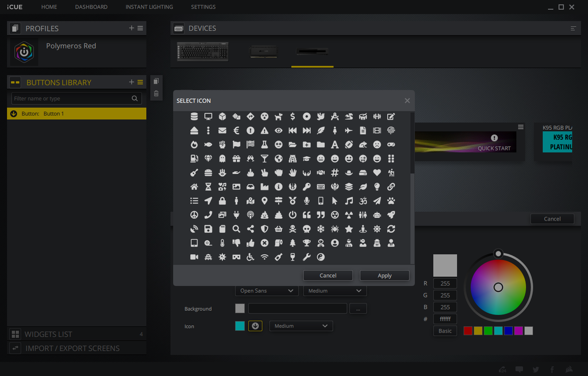This screenshot has height=376, width=588.
Task: Select the red preset color swatch
Action: [x=468, y=331]
